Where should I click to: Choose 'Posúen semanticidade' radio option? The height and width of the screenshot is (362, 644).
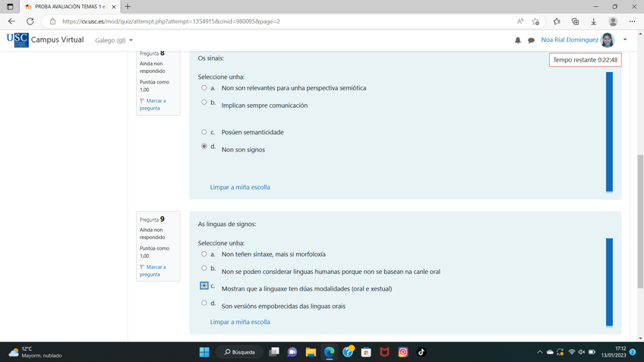tap(204, 132)
